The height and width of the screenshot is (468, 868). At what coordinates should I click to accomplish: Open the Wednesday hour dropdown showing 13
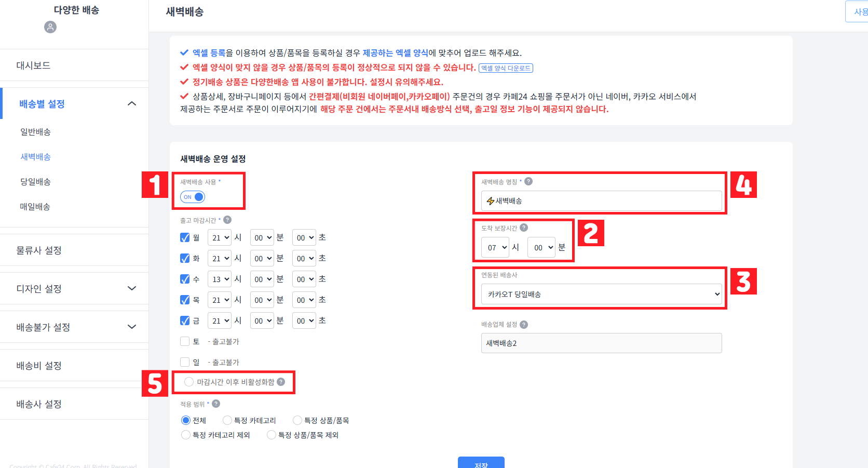pyautogui.click(x=219, y=278)
